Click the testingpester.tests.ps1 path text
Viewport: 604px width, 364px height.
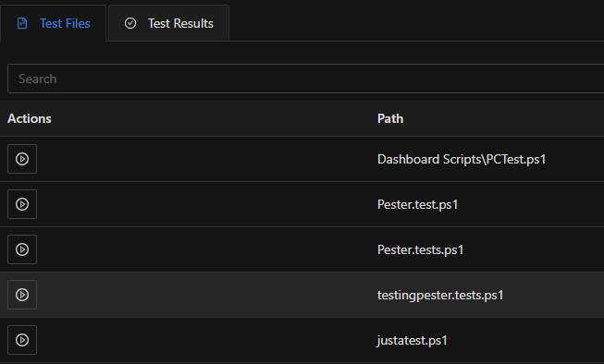point(440,295)
